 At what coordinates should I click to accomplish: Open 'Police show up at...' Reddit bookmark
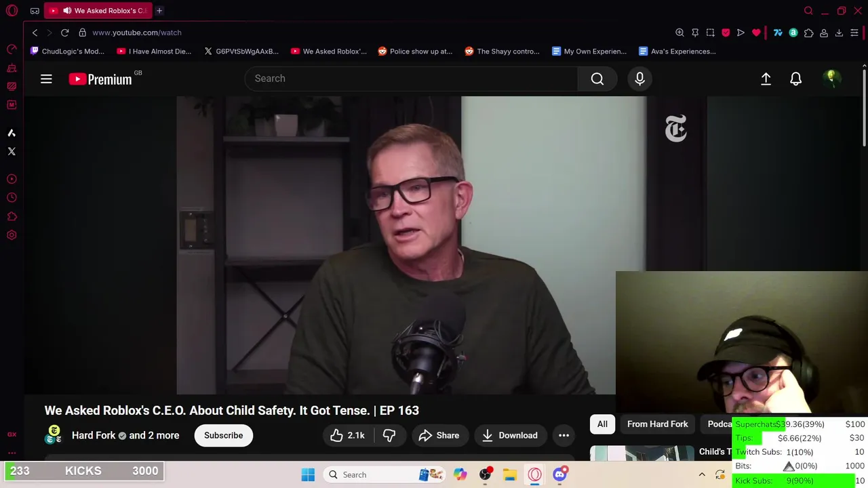(x=415, y=52)
